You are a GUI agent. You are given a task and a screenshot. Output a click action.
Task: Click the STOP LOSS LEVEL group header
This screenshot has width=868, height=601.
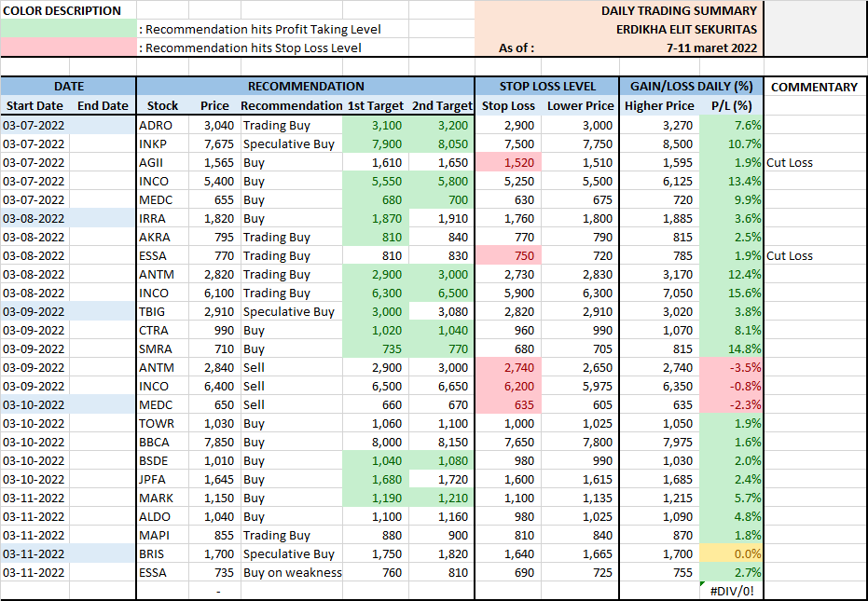546,87
